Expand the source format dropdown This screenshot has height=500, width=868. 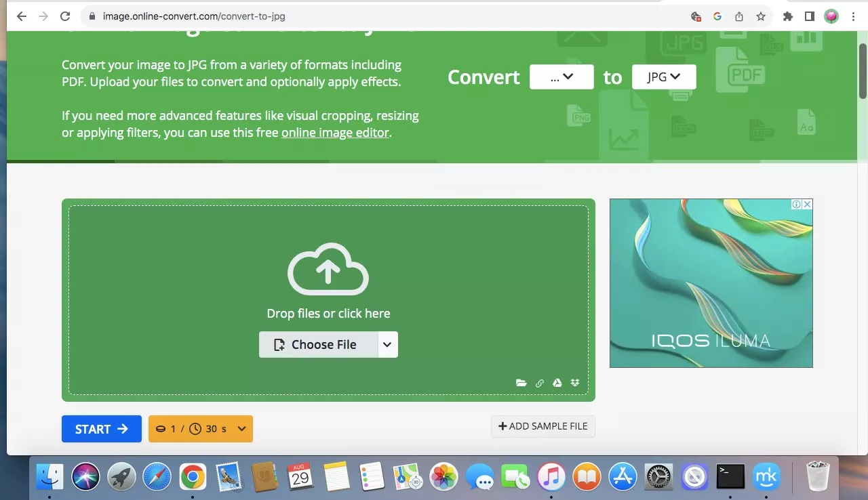coord(561,77)
